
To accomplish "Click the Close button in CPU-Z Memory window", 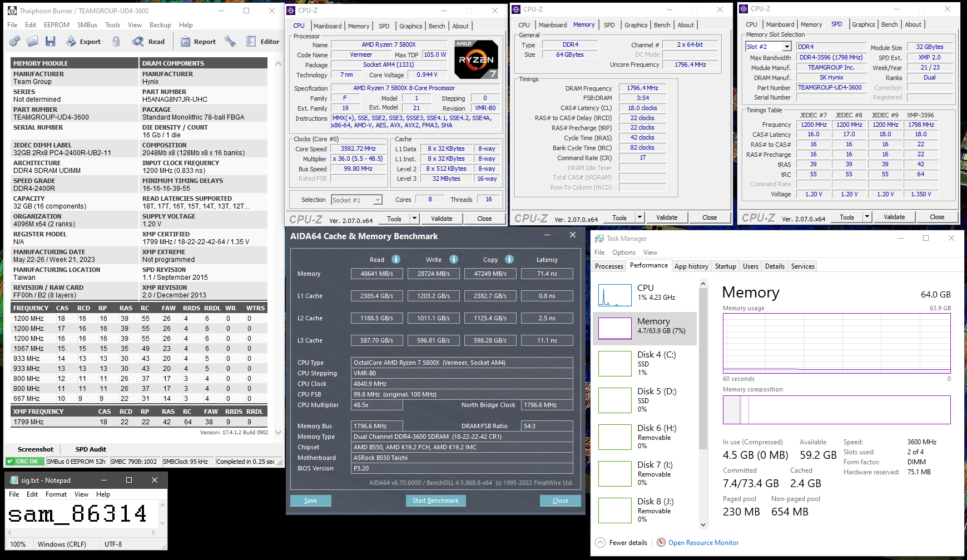I will (x=710, y=217).
